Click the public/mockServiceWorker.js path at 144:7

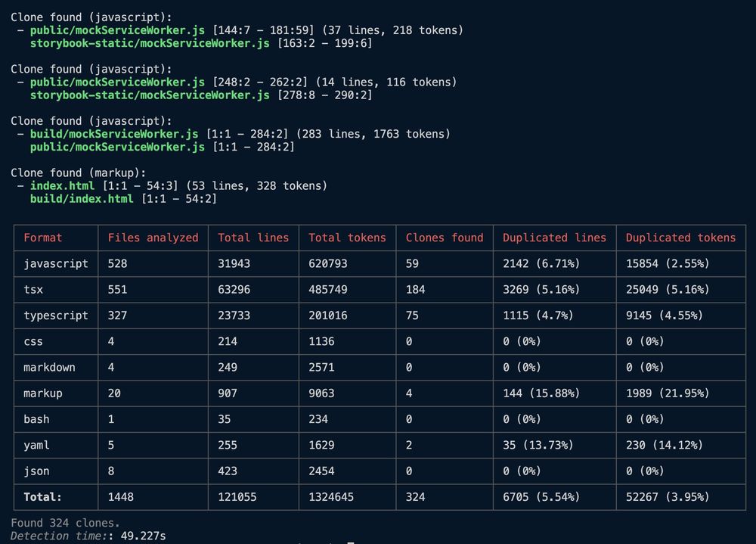pos(117,30)
